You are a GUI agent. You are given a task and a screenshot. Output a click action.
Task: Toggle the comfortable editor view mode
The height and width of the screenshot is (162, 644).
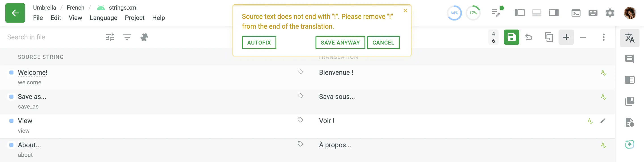click(x=537, y=13)
